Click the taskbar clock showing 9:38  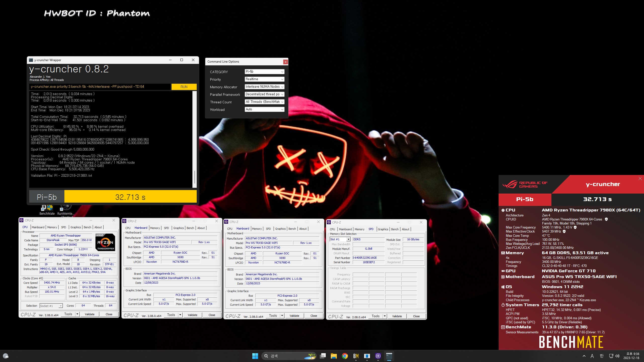tap(631, 356)
